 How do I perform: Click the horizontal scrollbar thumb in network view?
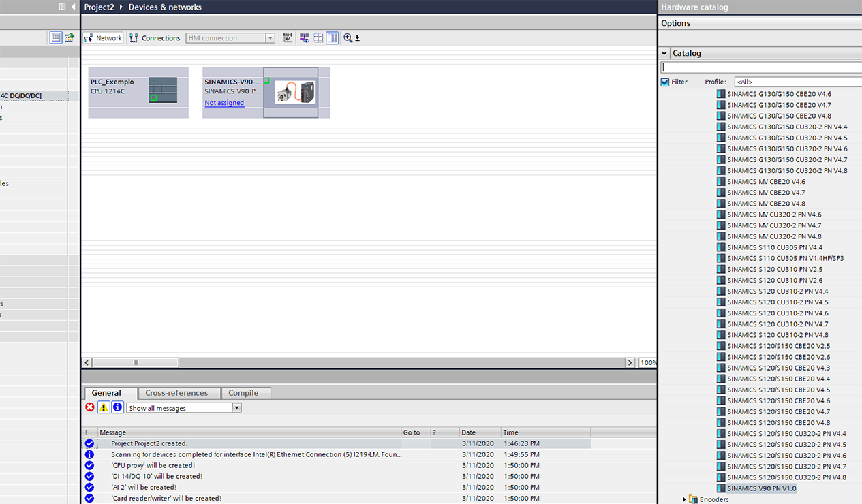coord(136,363)
